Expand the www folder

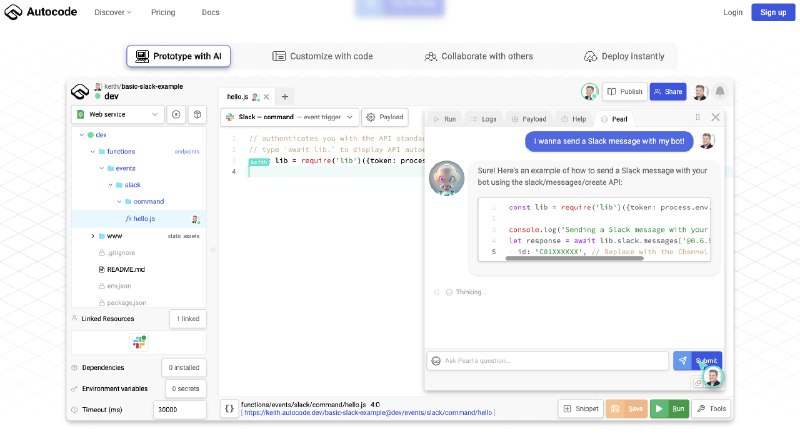pyautogui.click(x=93, y=236)
